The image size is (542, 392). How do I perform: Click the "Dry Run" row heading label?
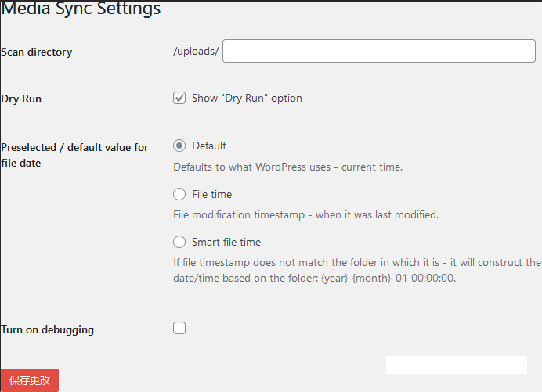pos(21,99)
